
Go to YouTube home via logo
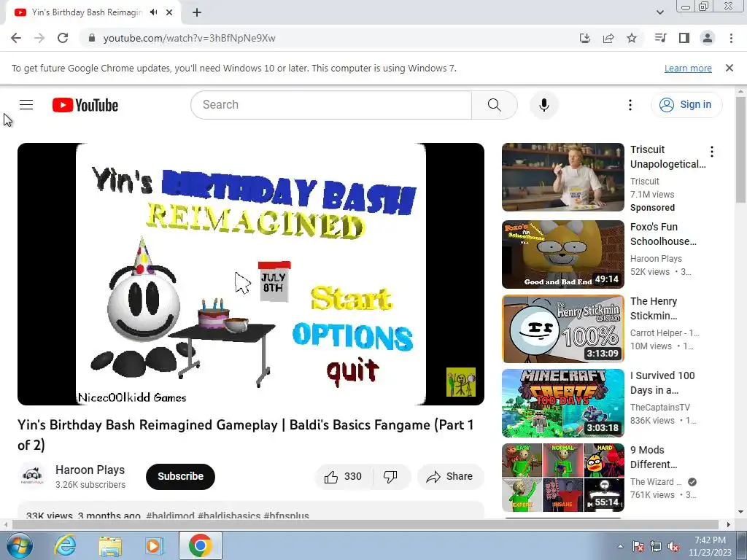[85, 105]
